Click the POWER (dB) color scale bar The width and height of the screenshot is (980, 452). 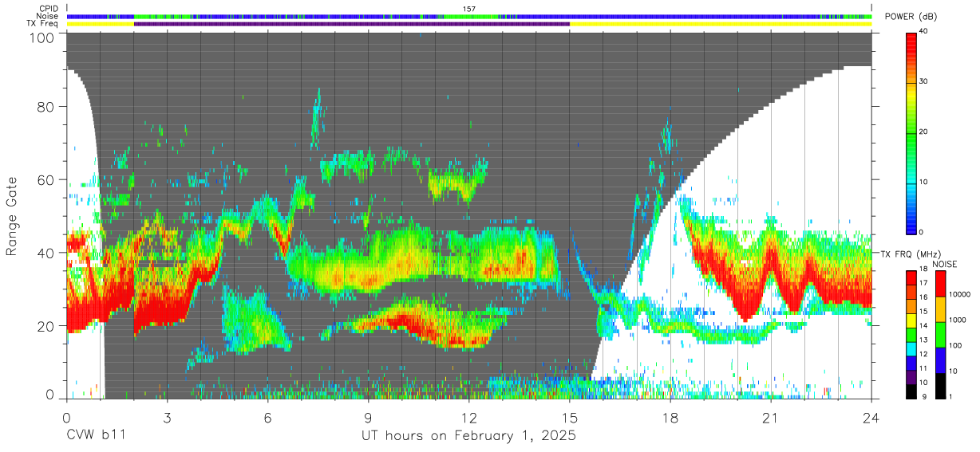click(x=912, y=132)
